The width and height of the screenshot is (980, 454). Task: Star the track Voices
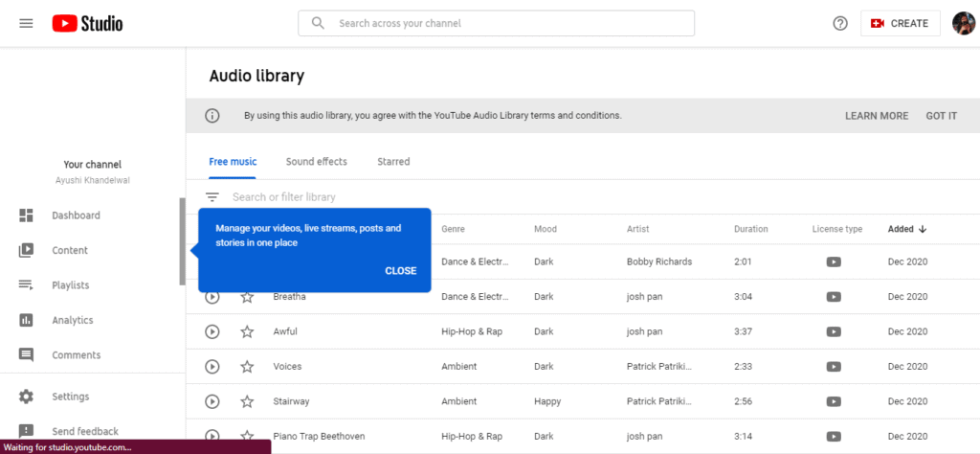click(248, 367)
